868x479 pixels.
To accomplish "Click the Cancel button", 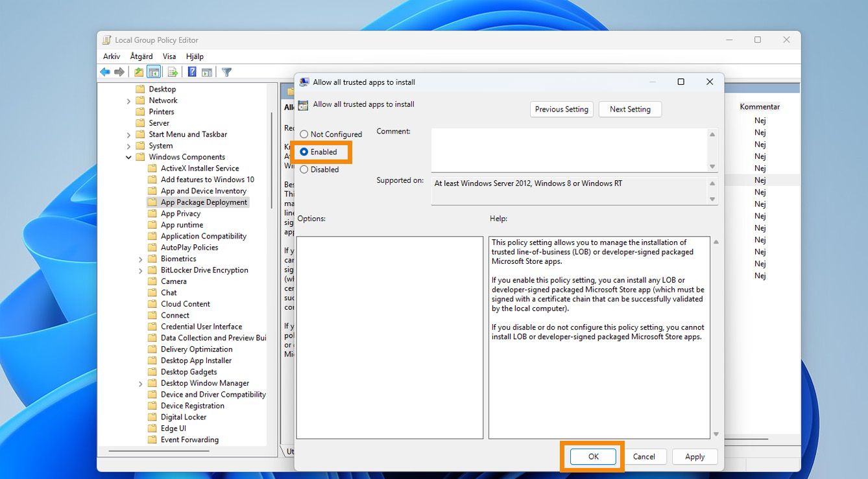I will pyautogui.click(x=644, y=456).
